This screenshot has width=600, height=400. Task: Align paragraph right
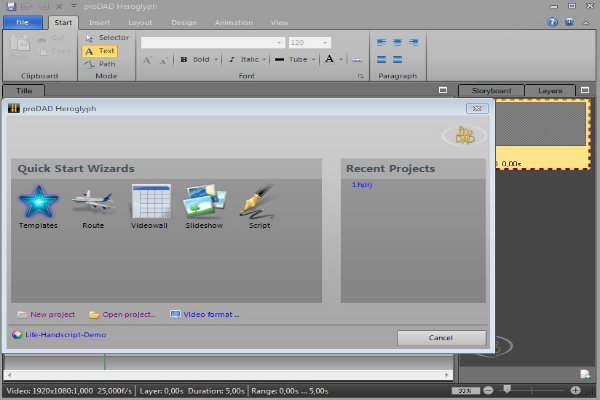click(x=414, y=42)
